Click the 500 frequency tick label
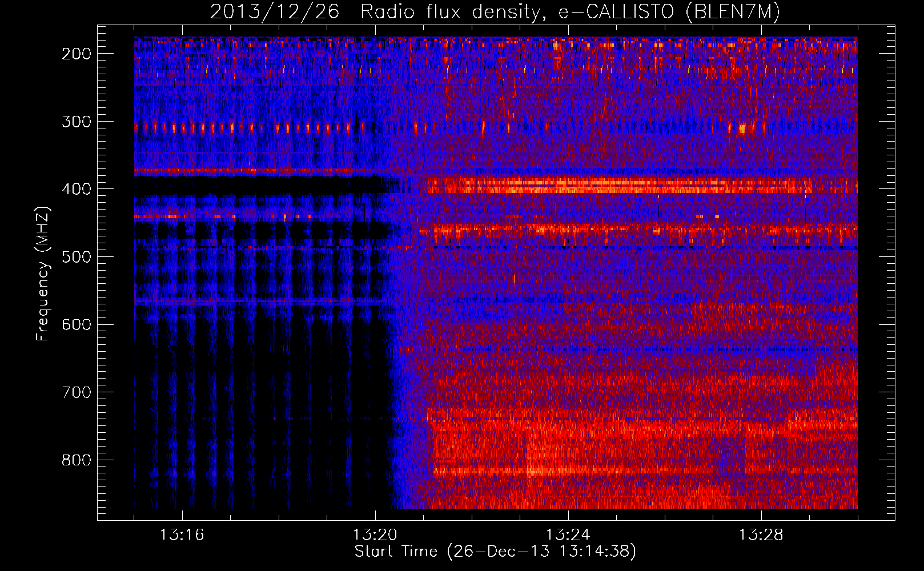This screenshot has width=924, height=571. (x=77, y=257)
